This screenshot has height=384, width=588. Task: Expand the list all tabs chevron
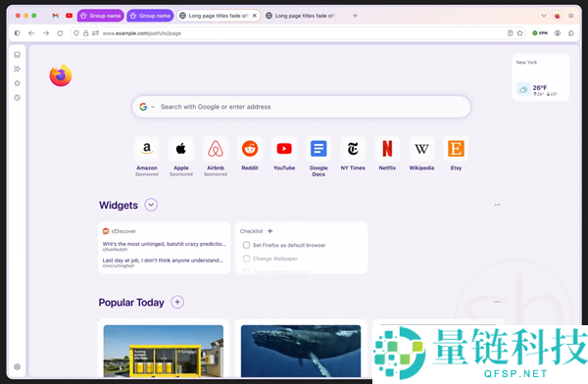tap(544, 16)
